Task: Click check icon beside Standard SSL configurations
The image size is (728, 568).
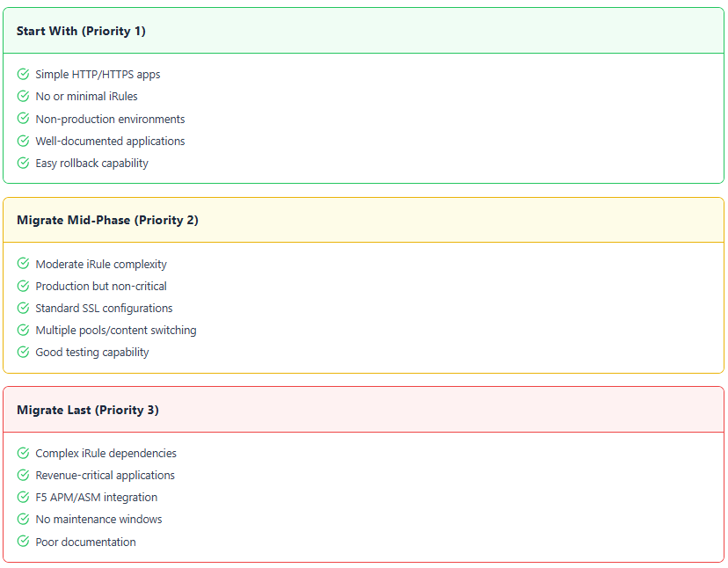Action: pyautogui.click(x=23, y=308)
